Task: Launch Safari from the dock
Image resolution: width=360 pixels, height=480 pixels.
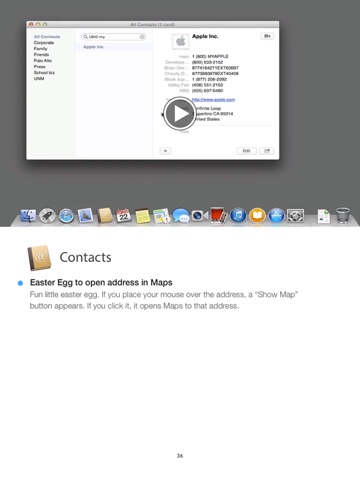Action: 66,216
